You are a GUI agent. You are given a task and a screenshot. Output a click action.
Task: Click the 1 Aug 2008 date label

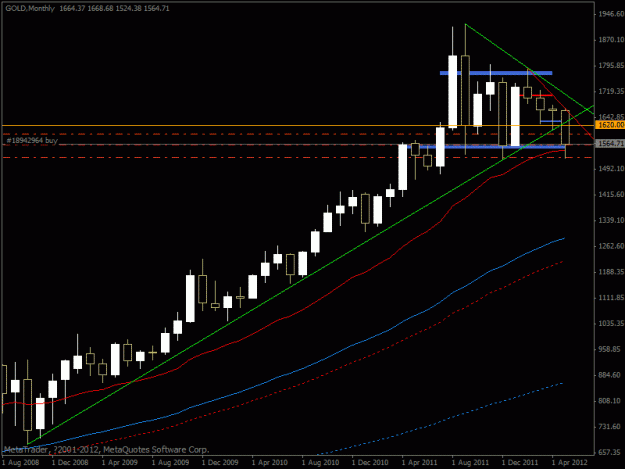[x=20, y=463]
